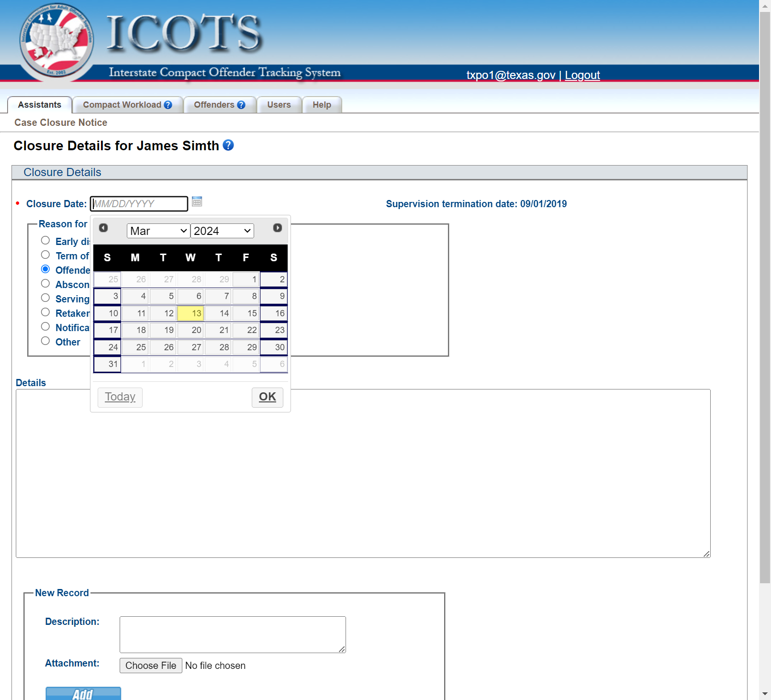Focus the Closure Date input field
The height and width of the screenshot is (700, 771).
click(139, 204)
